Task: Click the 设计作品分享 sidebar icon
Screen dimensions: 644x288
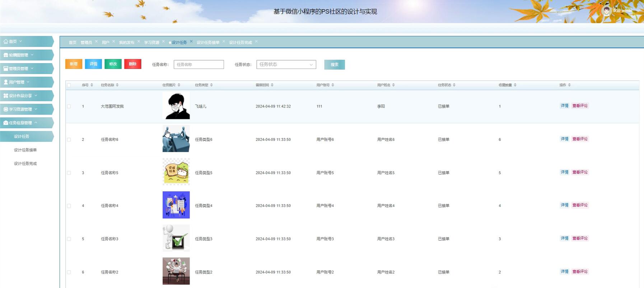Action: click(6, 96)
